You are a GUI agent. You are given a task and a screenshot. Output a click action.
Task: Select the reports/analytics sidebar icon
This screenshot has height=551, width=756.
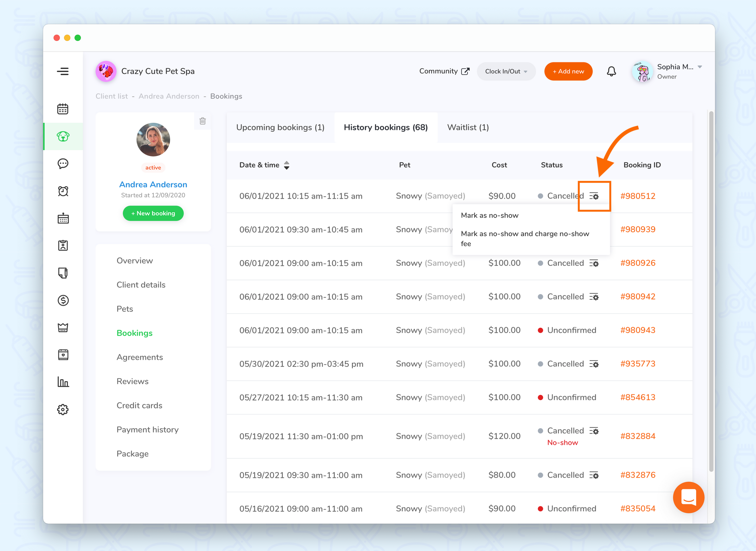(x=63, y=382)
